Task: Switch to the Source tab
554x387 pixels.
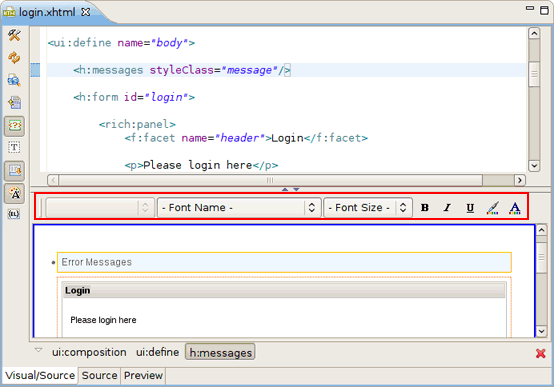Action: (99, 375)
